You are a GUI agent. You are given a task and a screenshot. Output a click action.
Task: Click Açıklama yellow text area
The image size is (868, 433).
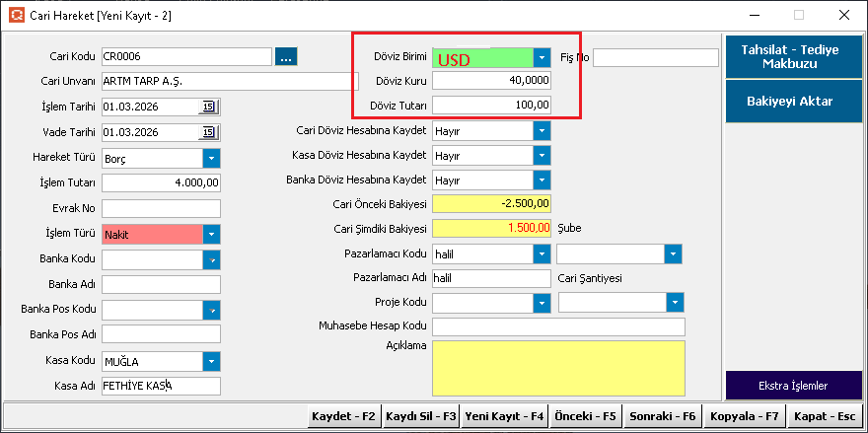[558, 368]
